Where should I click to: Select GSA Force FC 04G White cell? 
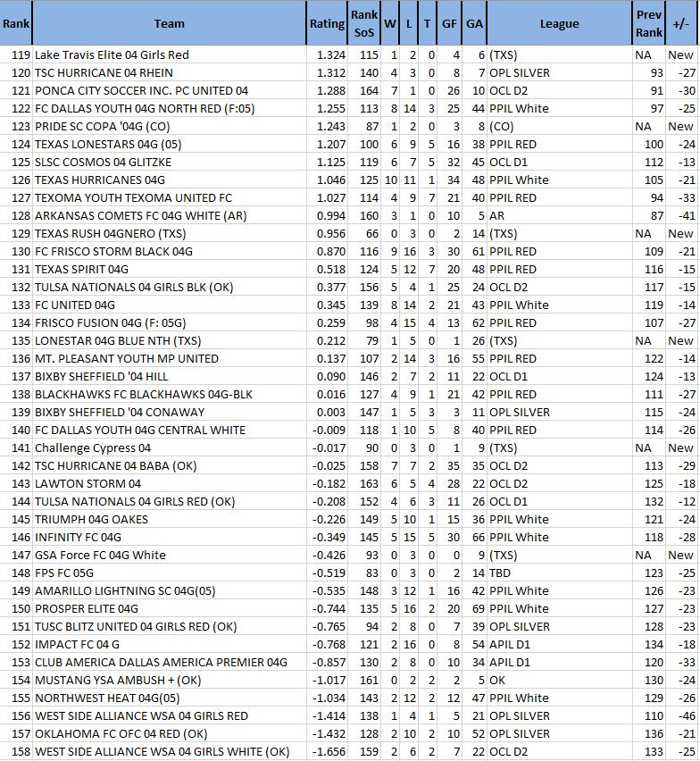click(170, 555)
